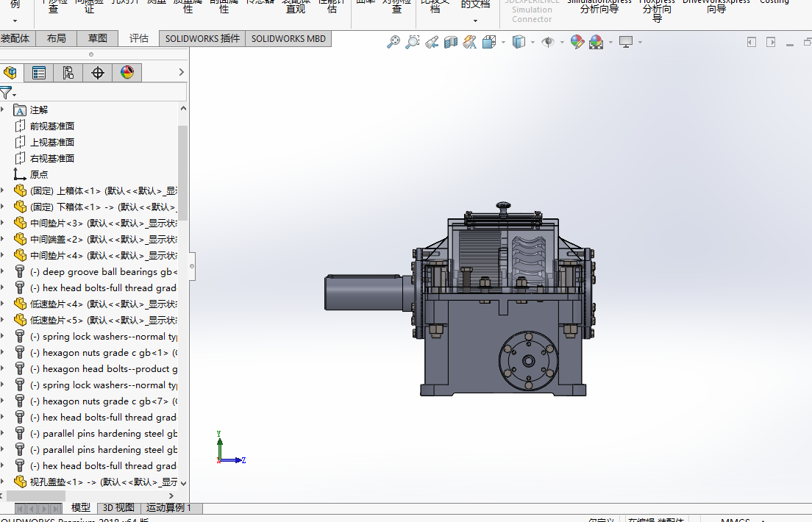
Task: Select the FeatureManager design tree tab icon
Action: [x=10, y=73]
